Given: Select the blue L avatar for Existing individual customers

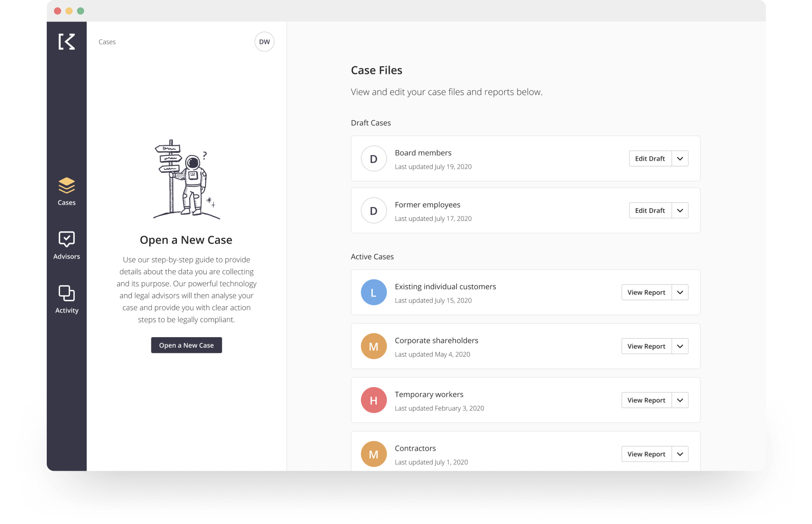Looking at the screenshot, I should pos(374,292).
